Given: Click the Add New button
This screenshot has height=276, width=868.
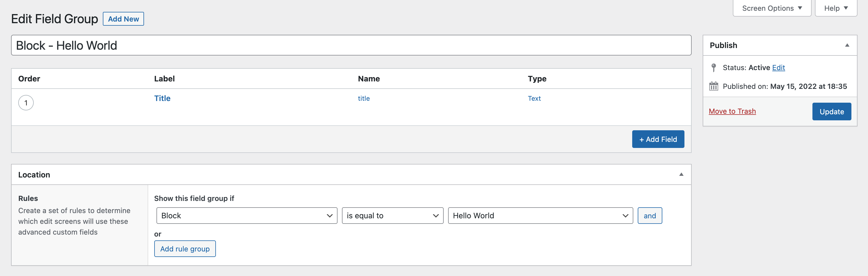Looking at the screenshot, I should tap(123, 19).
